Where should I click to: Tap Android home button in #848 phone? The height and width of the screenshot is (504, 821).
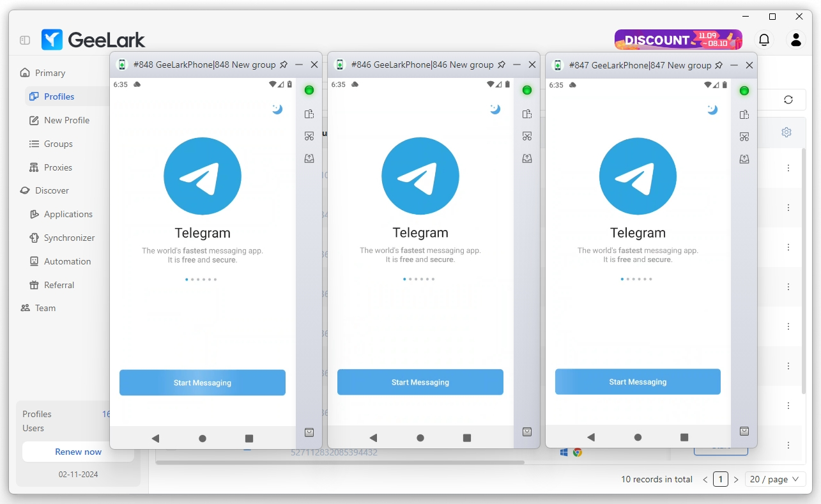(x=203, y=438)
